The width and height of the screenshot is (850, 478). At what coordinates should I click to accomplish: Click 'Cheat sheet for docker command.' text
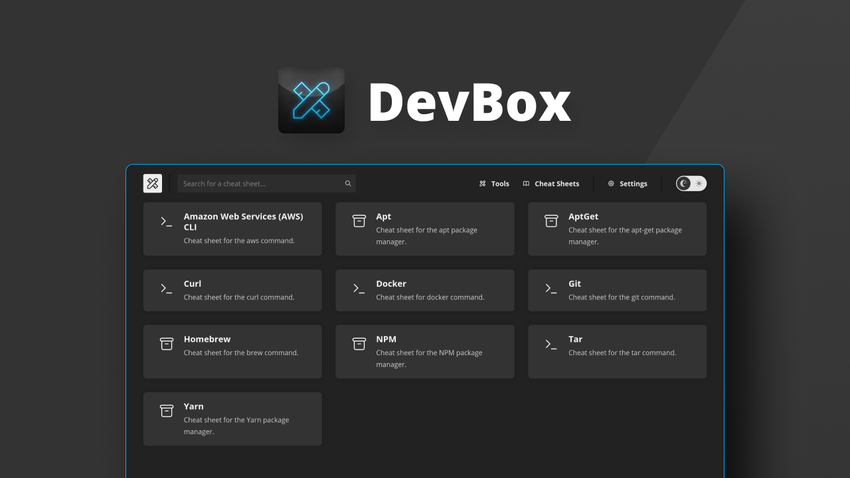tap(430, 297)
